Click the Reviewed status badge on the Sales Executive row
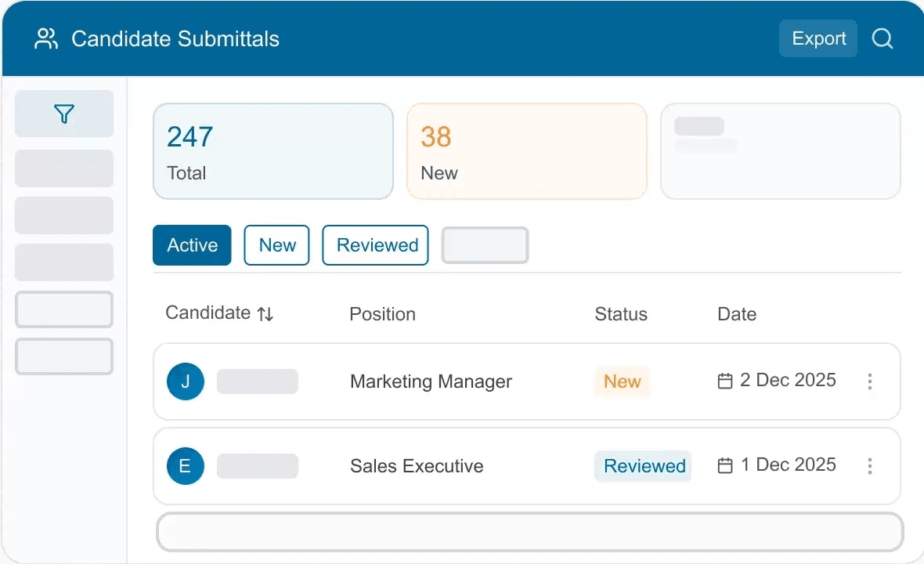 point(643,466)
